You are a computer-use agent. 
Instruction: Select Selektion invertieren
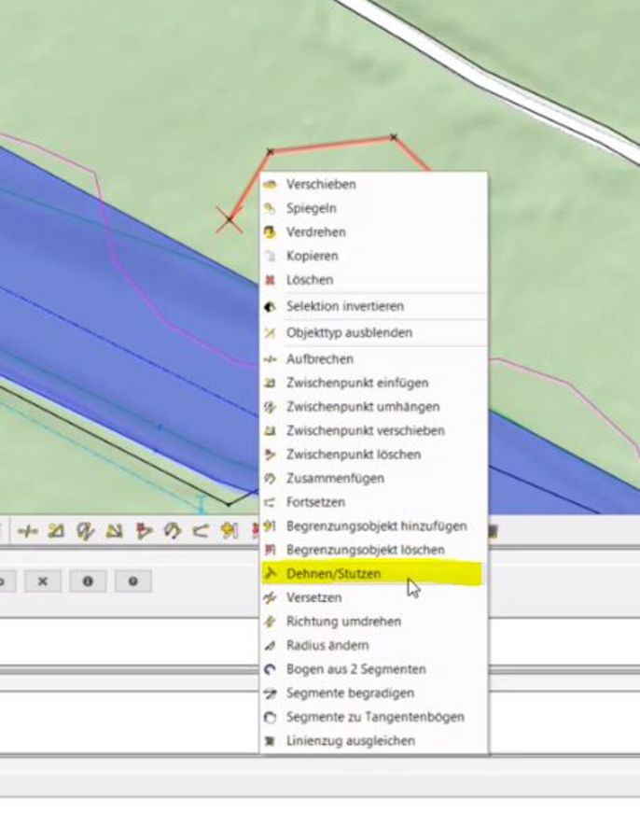[374, 306]
